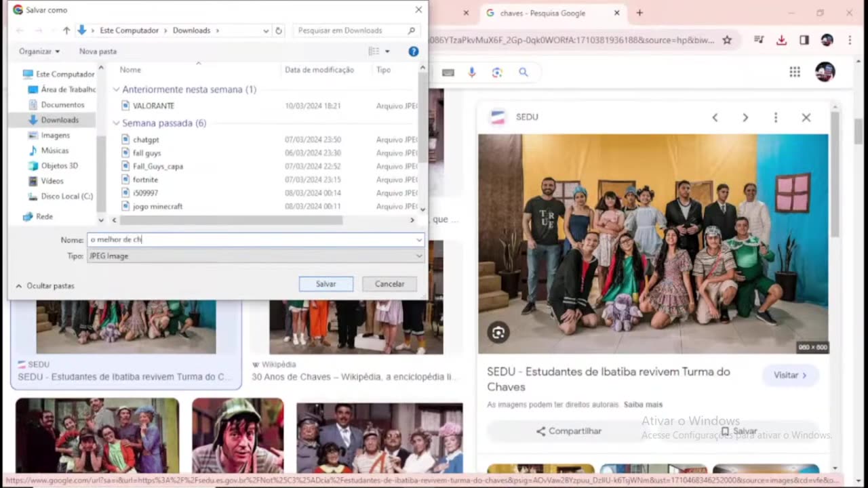Open Chrome media controls icon
This screenshot has width=868, height=488.
759,40
